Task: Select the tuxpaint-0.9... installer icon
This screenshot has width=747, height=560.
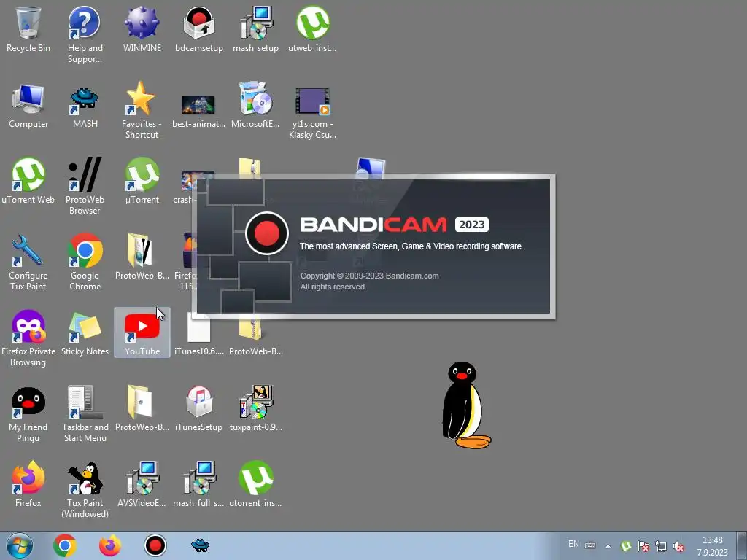Action: pyautogui.click(x=256, y=408)
